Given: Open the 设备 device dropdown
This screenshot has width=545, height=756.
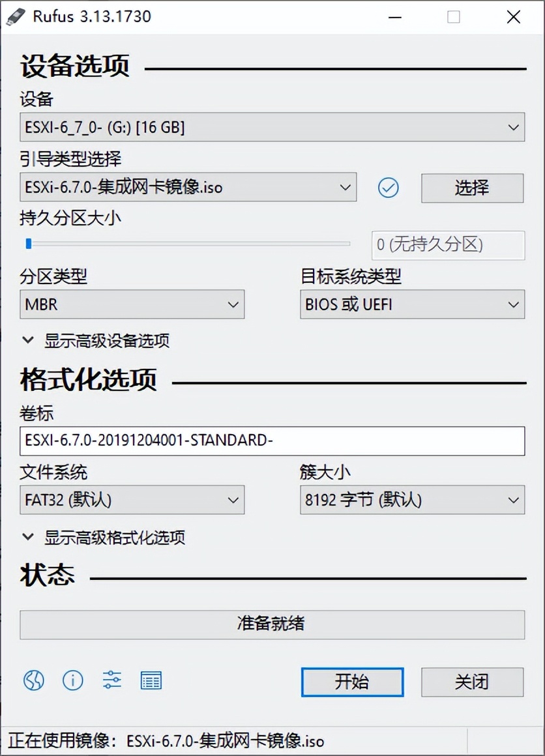Looking at the screenshot, I should 272,127.
